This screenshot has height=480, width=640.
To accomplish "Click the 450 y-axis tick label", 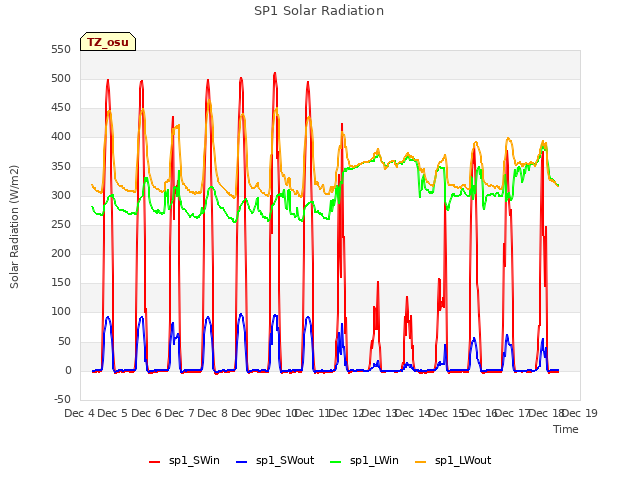I will (x=61, y=108).
